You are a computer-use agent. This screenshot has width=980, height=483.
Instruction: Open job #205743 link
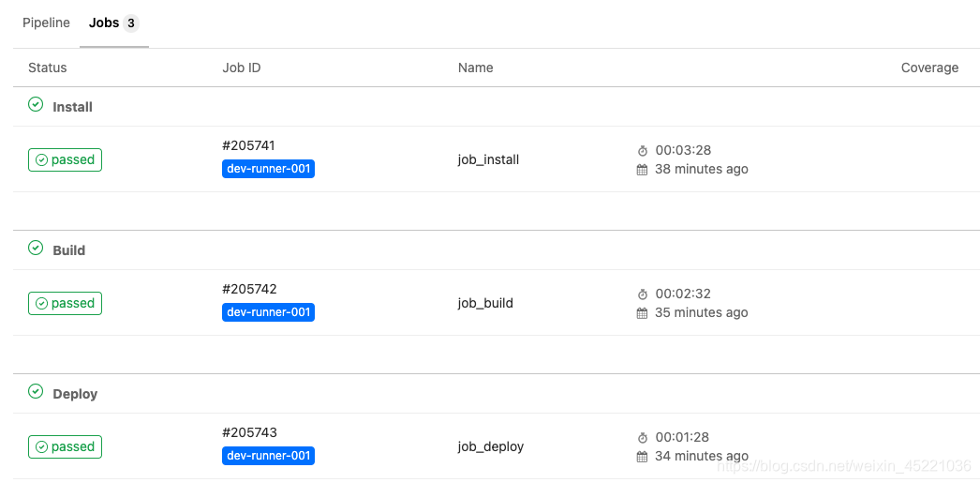pyautogui.click(x=249, y=432)
